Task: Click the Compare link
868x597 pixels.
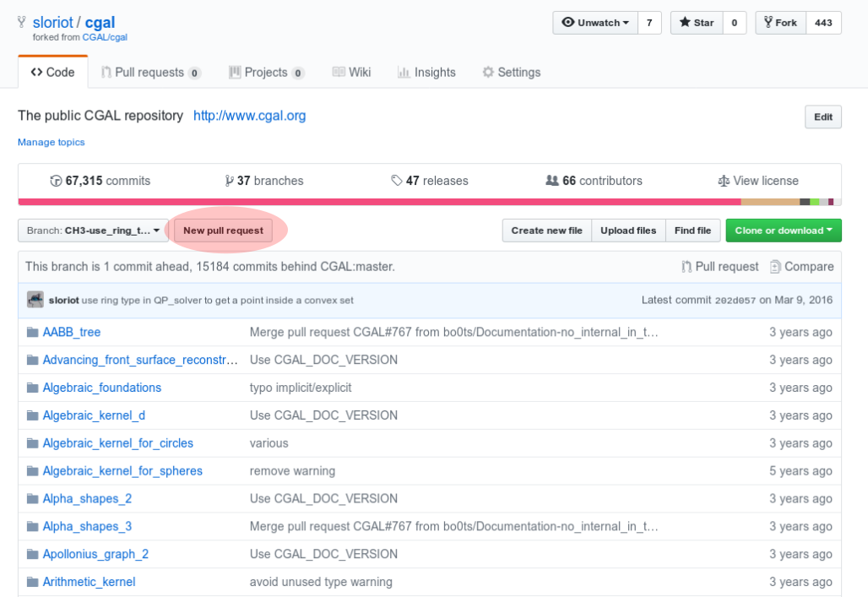Action: click(801, 266)
